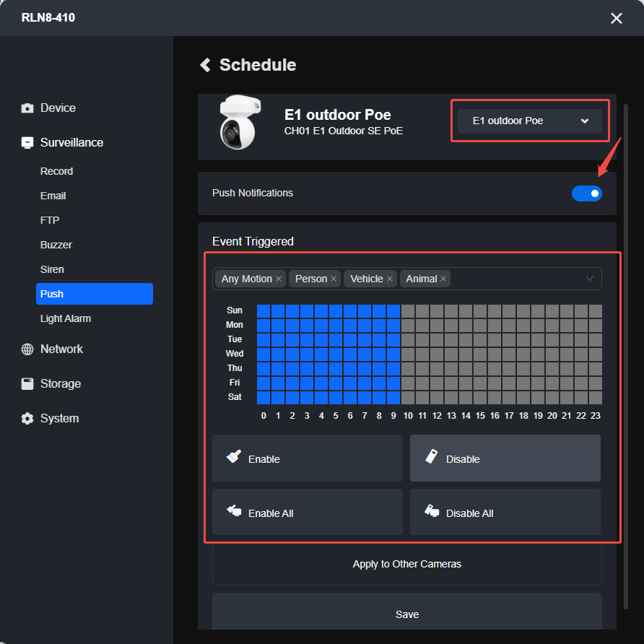This screenshot has height=644, width=644.
Task: Open the Surveillance section in sidebar
Action: 71,142
